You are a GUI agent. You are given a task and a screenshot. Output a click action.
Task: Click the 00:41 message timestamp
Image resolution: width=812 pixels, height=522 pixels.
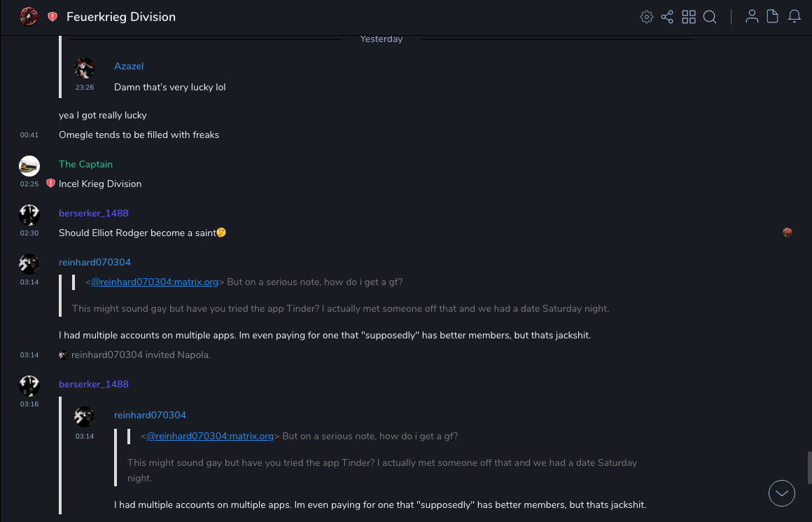pyautogui.click(x=29, y=135)
